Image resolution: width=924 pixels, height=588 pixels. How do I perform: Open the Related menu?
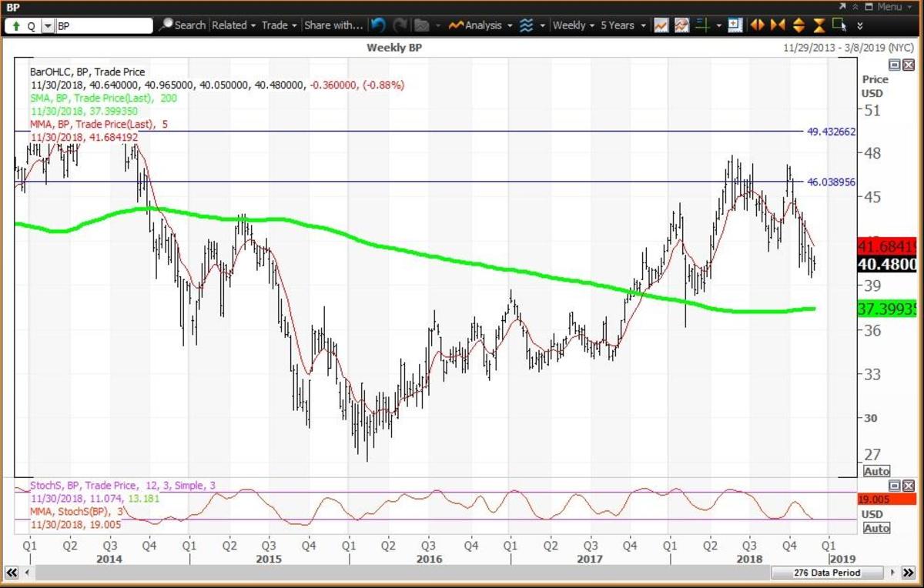(231, 25)
